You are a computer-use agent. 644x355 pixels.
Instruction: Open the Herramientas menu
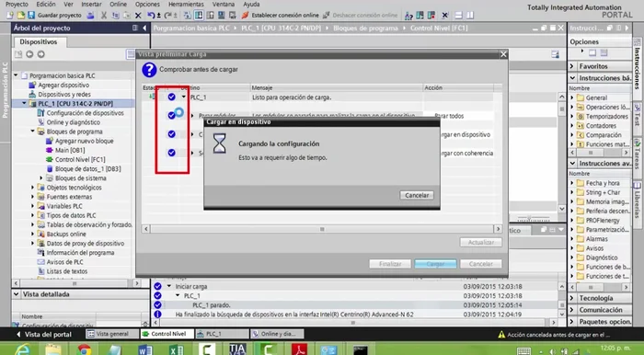click(185, 4)
